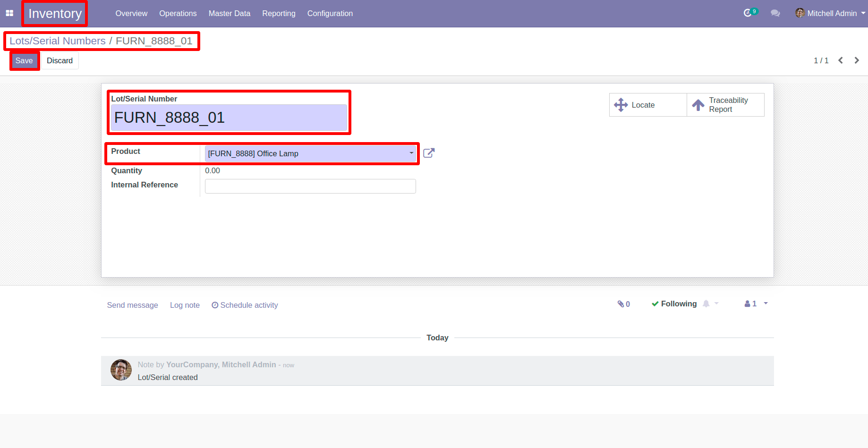Click the 1 / 1 pager counter

tap(821, 60)
